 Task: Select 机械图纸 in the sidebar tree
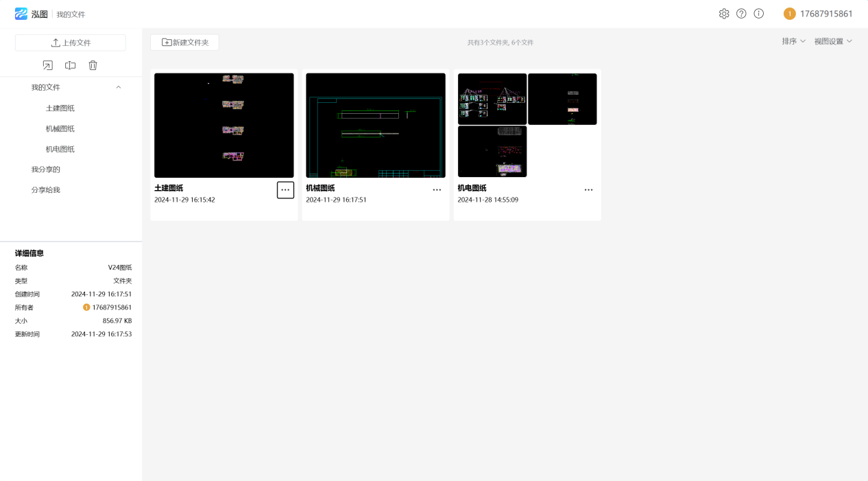[60, 128]
